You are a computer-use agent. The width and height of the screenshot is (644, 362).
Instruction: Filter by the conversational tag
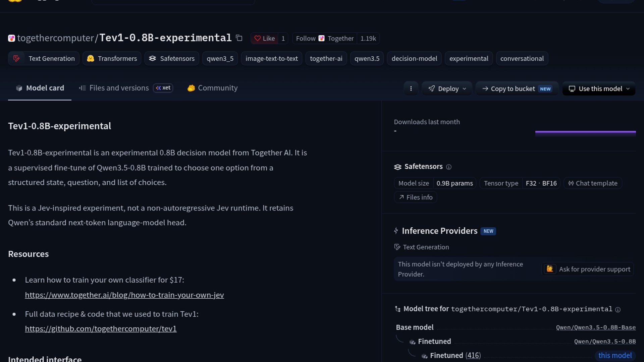[x=522, y=59]
